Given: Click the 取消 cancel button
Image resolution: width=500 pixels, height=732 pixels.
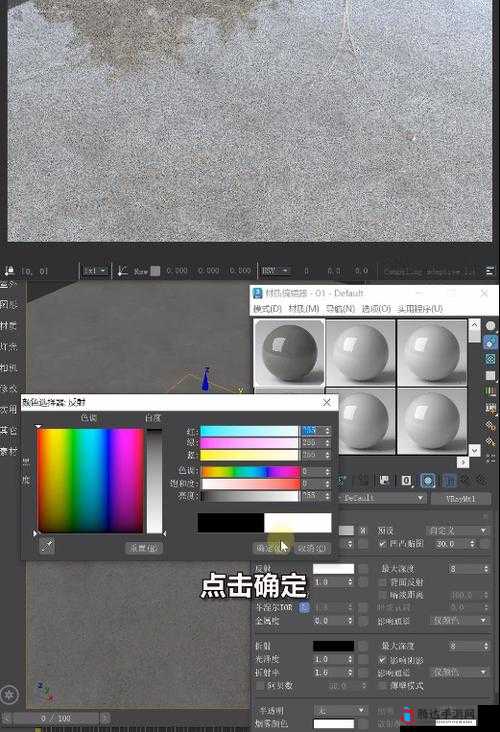Looking at the screenshot, I should (312, 548).
